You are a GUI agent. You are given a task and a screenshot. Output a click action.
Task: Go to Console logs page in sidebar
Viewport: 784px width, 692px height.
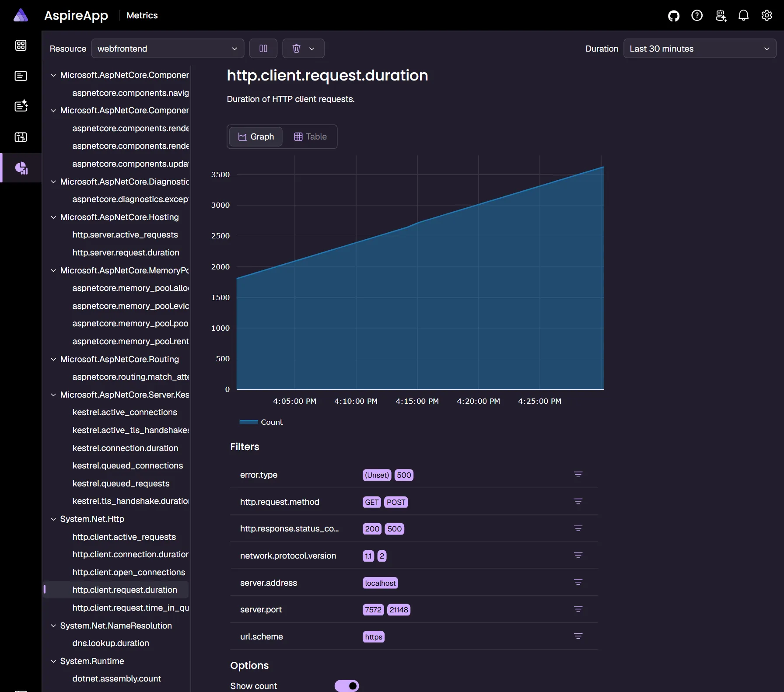(21, 76)
